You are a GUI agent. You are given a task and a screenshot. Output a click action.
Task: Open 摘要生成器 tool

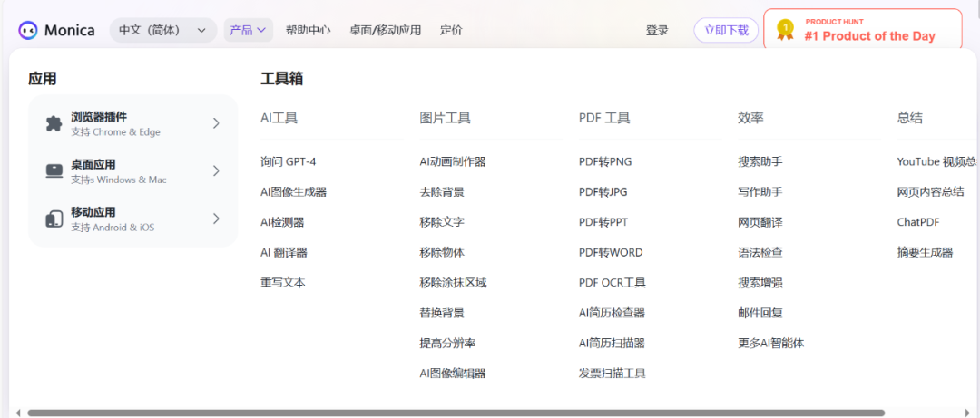pyautogui.click(x=925, y=252)
